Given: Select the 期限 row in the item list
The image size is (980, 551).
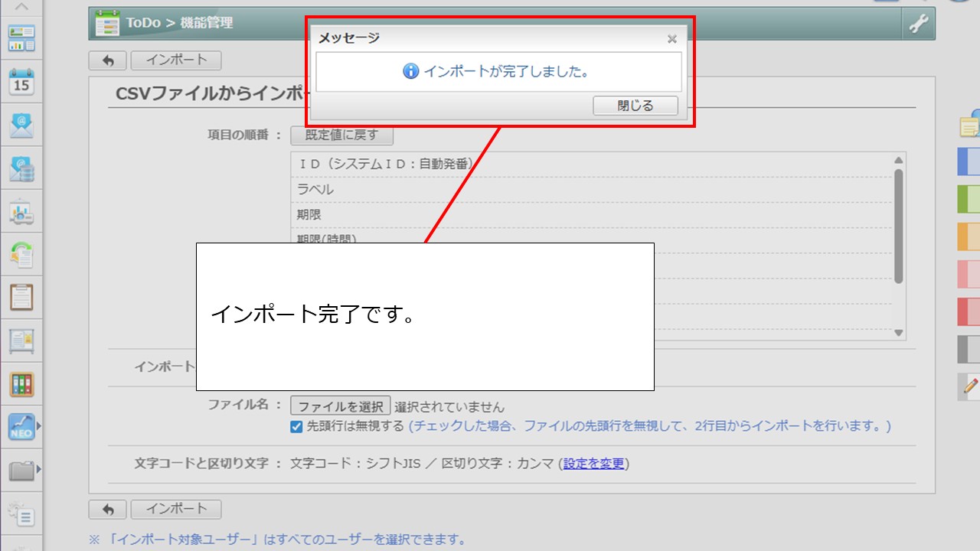Looking at the screenshot, I should tap(592, 215).
